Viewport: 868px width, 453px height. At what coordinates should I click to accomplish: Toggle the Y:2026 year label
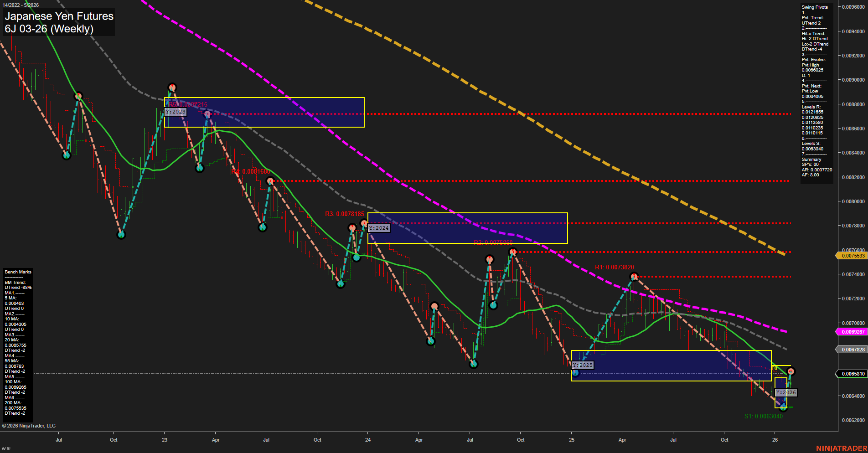tap(786, 392)
